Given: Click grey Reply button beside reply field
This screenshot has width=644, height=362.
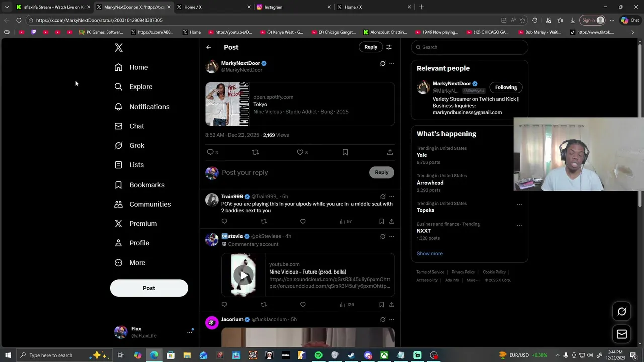Looking at the screenshot, I should coord(382,172).
